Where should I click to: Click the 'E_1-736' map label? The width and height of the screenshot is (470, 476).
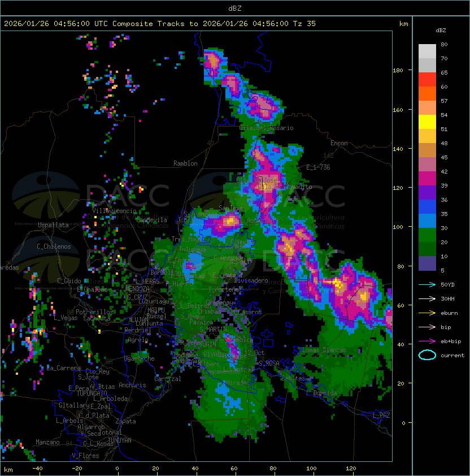pos(318,167)
